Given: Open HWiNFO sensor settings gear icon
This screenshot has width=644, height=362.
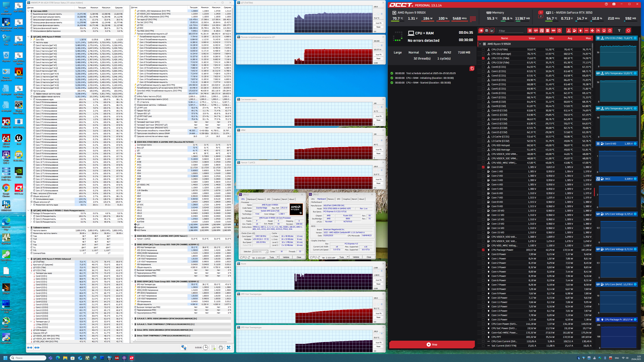Looking at the screenshot, I should pos(221,347).
